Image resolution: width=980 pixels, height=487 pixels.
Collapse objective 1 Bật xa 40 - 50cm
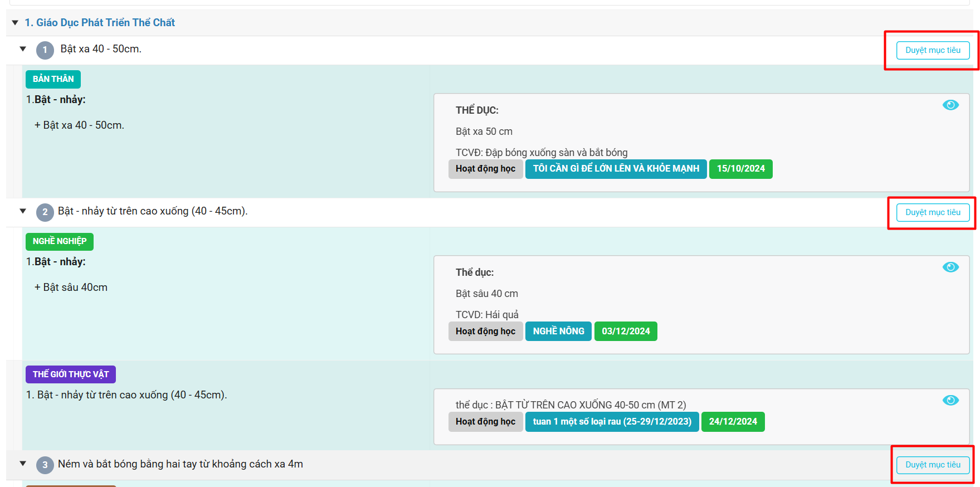pyautogui.click(x=23, y=49)
